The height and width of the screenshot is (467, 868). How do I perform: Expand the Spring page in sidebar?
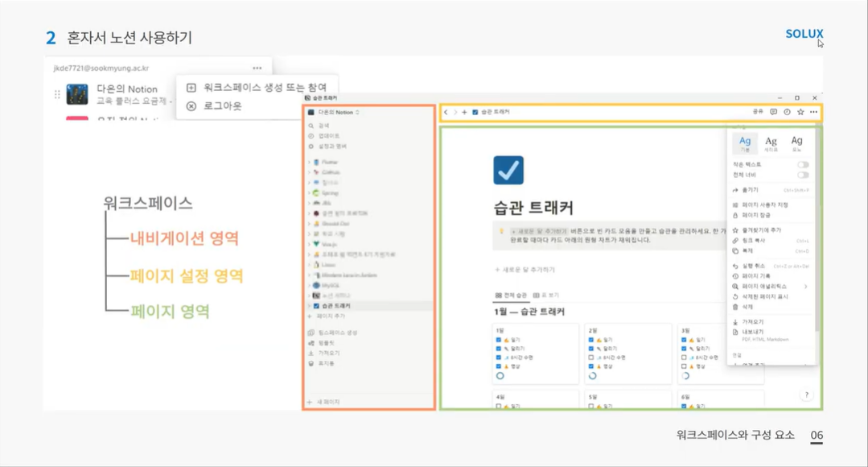tap(310, 192)
